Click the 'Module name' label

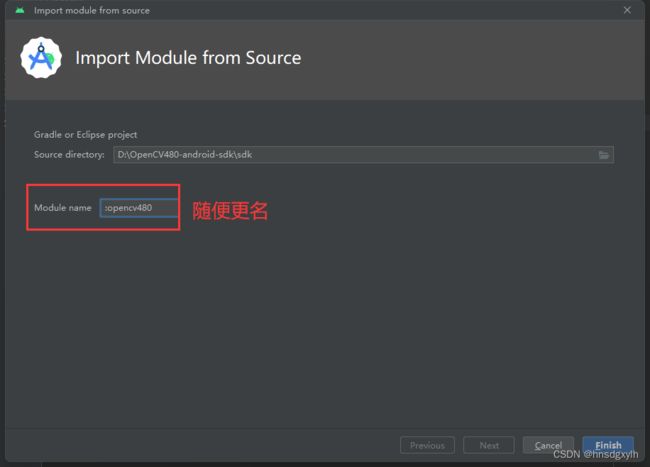[63, 208]
